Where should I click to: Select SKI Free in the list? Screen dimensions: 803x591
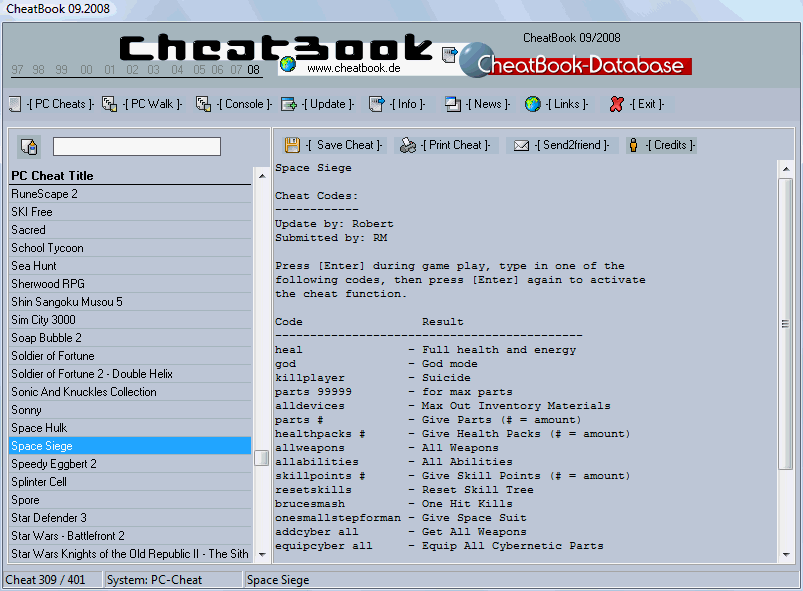tap(131, 212)
